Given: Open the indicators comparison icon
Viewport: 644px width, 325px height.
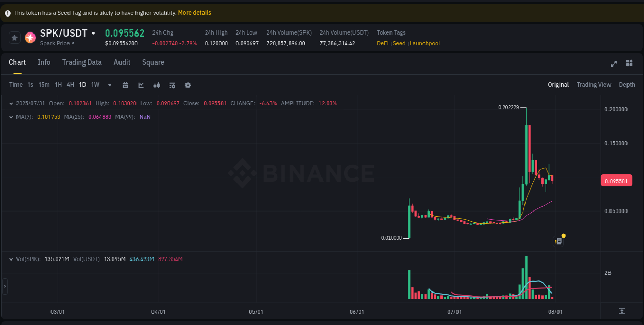Looking at the screenshot, I should 157,85.
